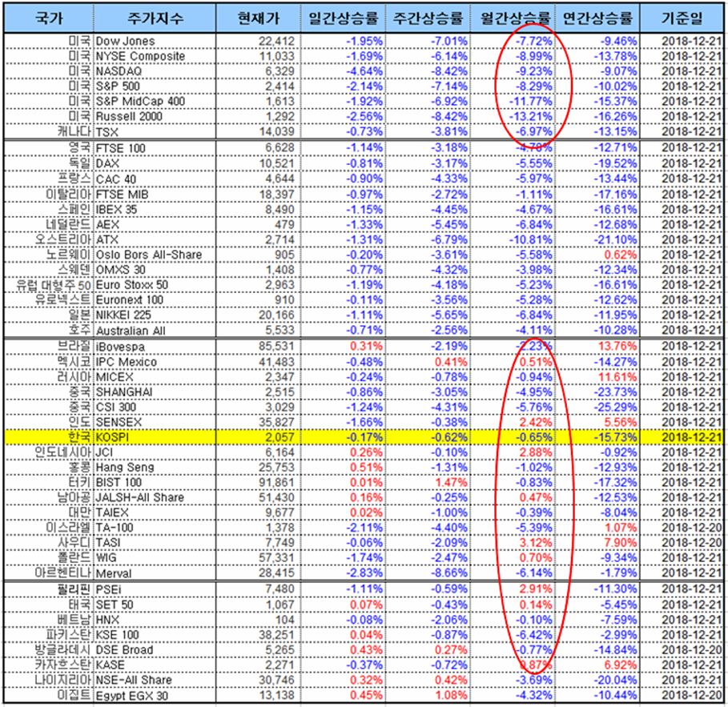Select the Merval index cell

click(155, 572)
